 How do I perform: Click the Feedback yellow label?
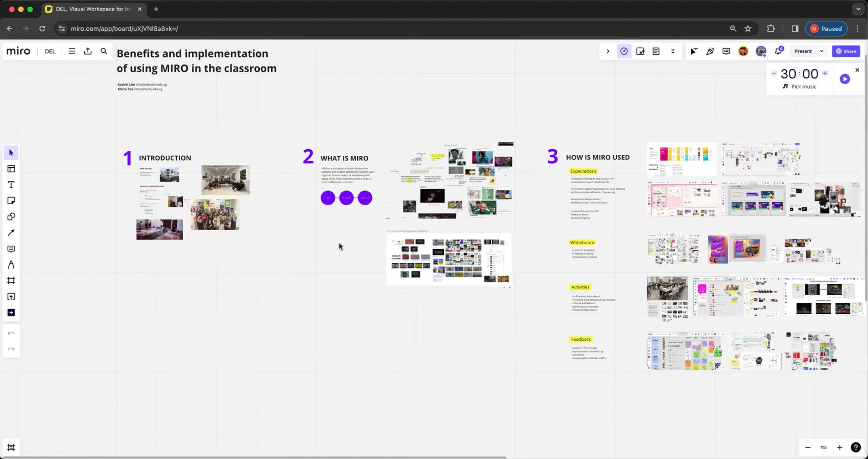(x=581, y=339)
